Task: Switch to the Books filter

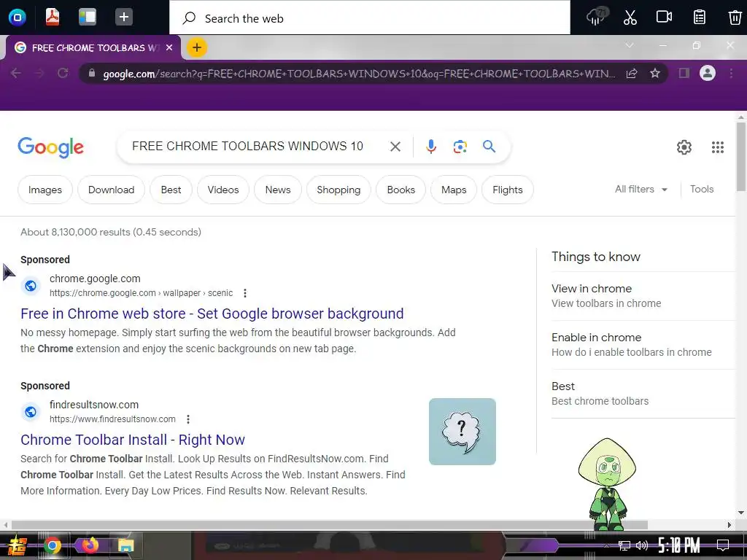Action: click(x=400, y=190)
